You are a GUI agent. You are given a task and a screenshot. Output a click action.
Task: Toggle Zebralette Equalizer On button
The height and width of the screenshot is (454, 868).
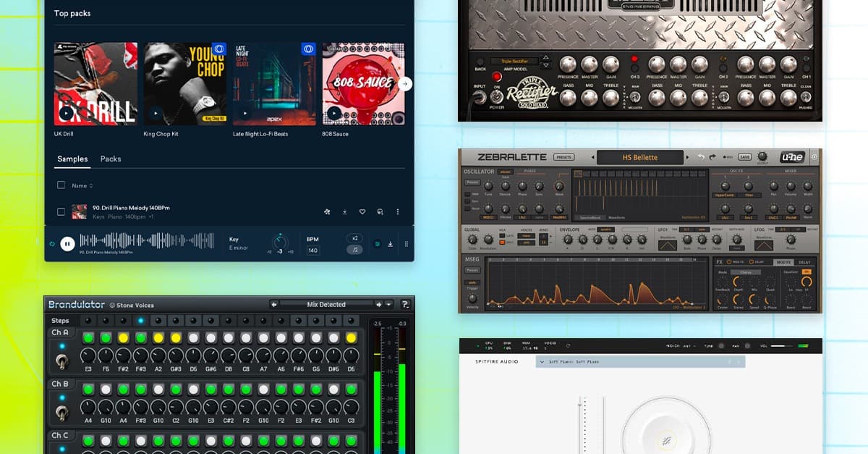[x=806, y=272]
